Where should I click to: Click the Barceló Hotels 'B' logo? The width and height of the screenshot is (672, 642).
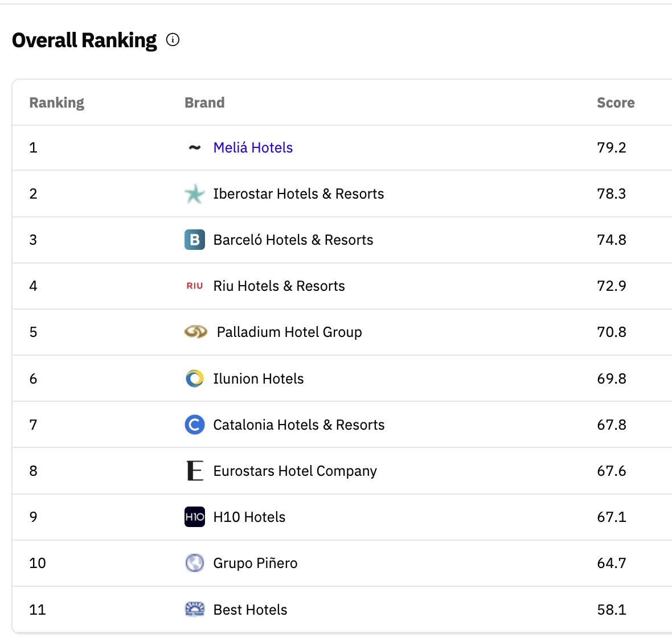click(x=194, y=240)
